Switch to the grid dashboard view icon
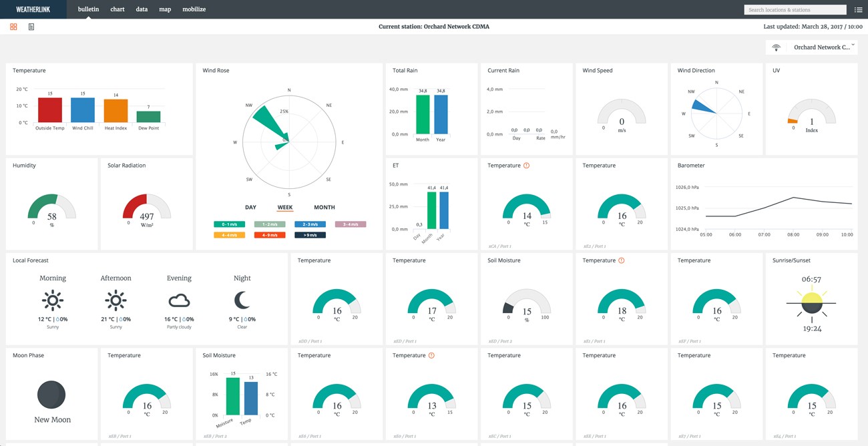868x446 pixels. coord(13,27)
